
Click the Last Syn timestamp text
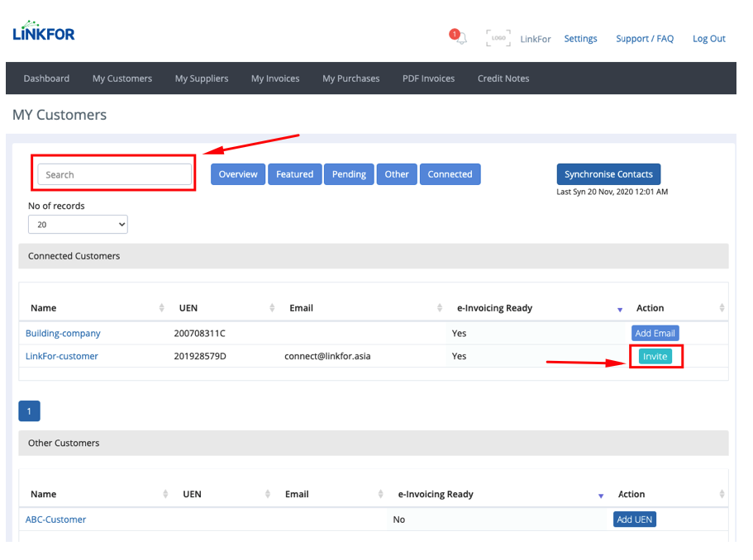tap(612, 192)
